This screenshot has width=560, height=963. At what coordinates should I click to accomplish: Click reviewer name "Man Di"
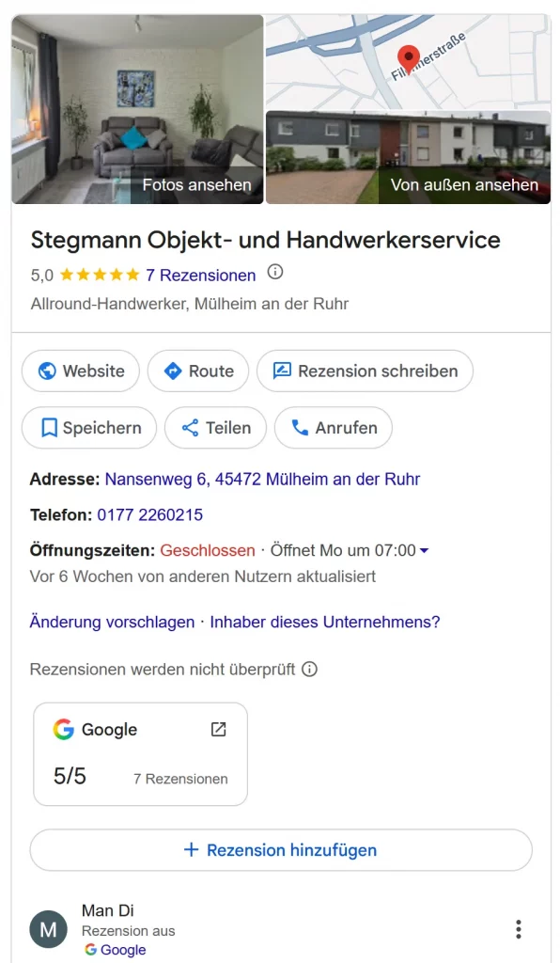[108, 910]
